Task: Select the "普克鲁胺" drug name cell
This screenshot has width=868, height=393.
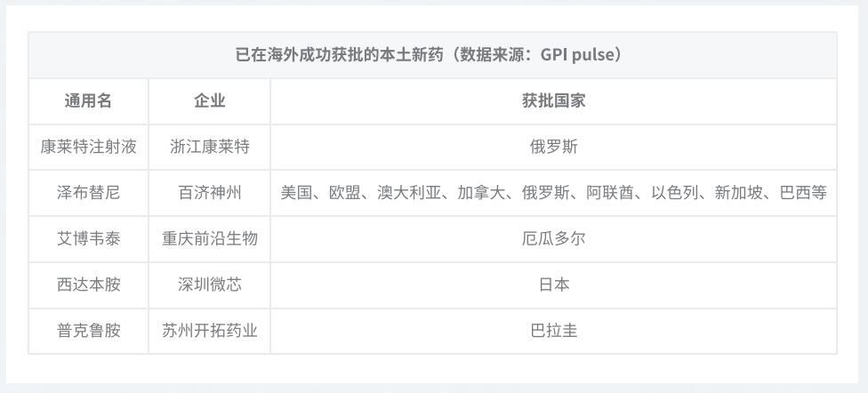Action: click(x=88, y=331)
